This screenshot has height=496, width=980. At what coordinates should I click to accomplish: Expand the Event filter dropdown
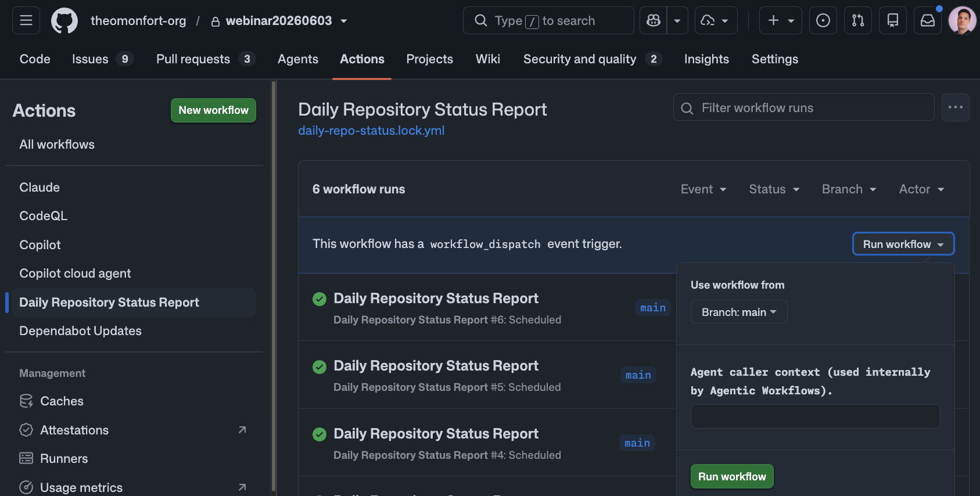pos(703,189)
